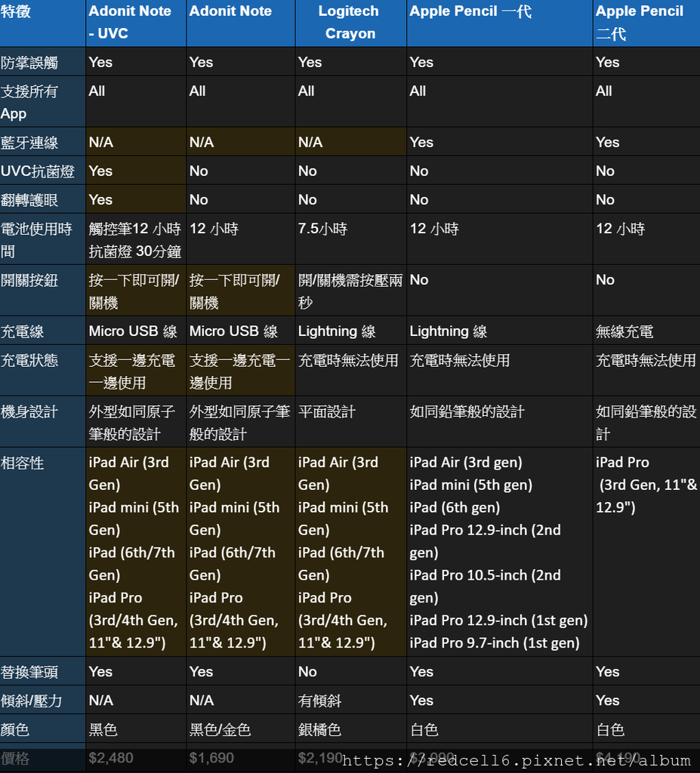Click Micro USB 線 under Adonit Note - UVC

point(136,331)
